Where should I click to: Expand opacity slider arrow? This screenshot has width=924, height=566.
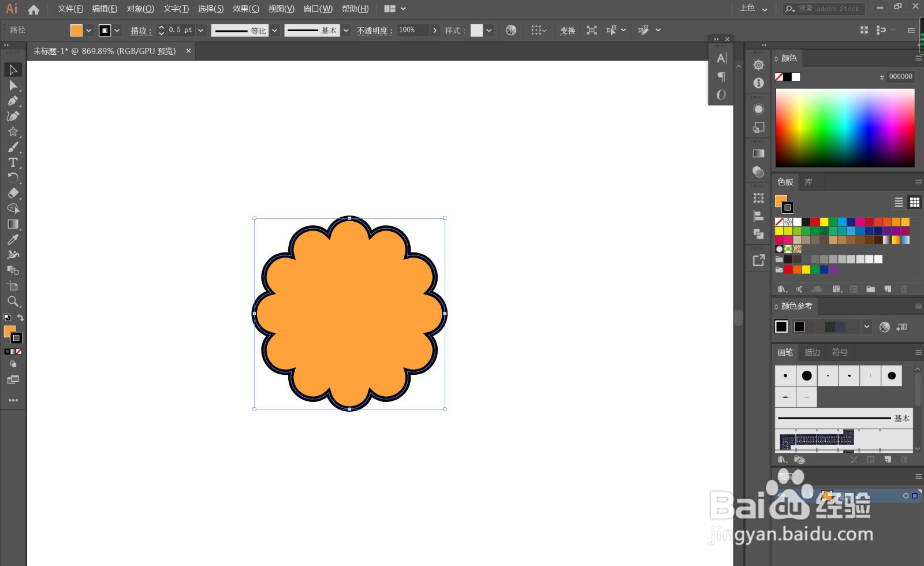[x=435, y=30]
